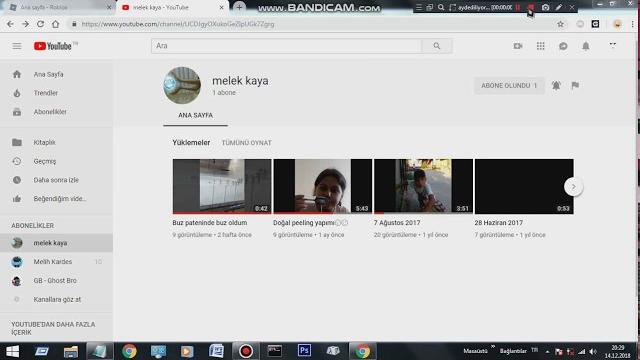Toggle the channel notification bell for melek kaya
This screenshot has width=640, height=360.
click(x=556, y=85)
